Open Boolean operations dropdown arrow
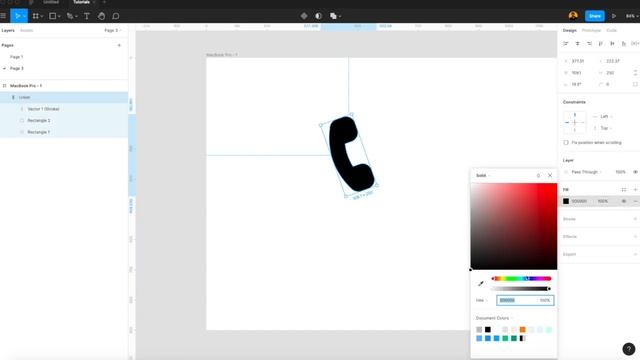This screenshot has height=360, width=640. point(340,16)
